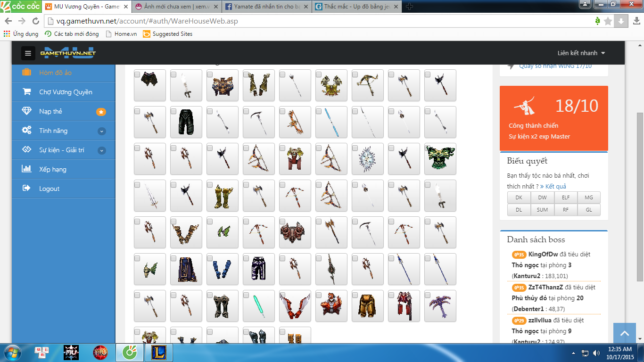Tick the checkbox on the golden pants item
The height and width of the screenshot is (362, 644).
coord(355,295)
